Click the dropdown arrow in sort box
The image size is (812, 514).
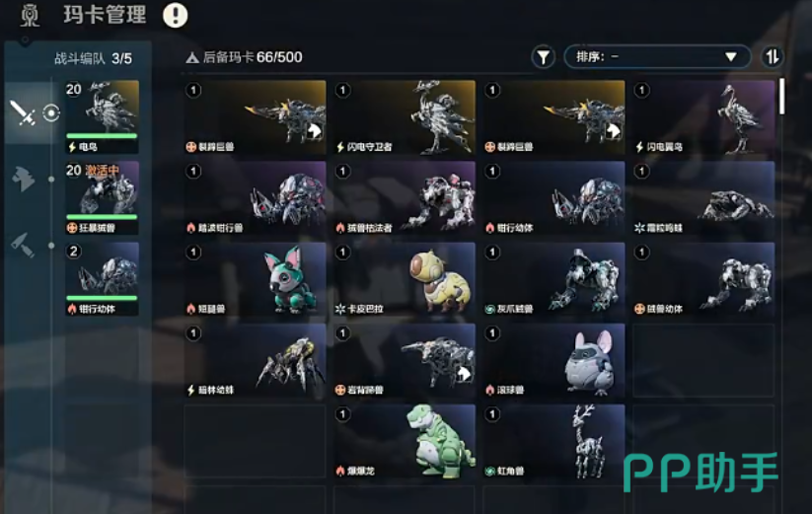731,57
